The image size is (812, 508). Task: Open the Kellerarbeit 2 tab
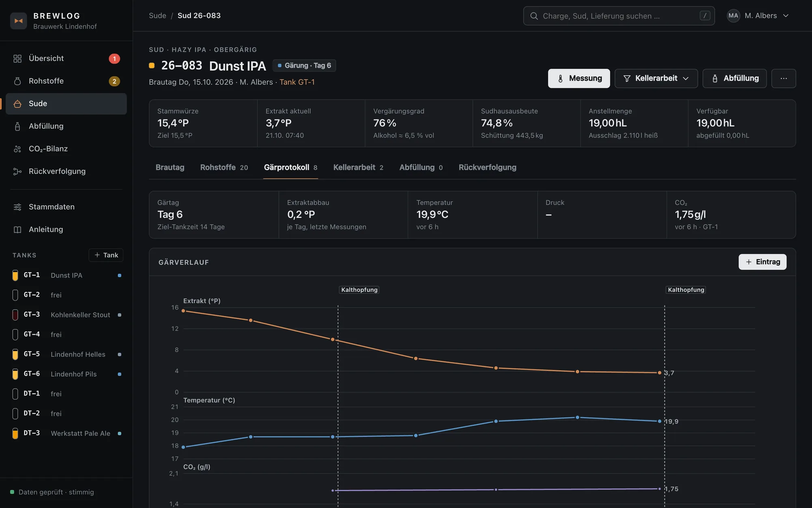[x=358, y=167]
